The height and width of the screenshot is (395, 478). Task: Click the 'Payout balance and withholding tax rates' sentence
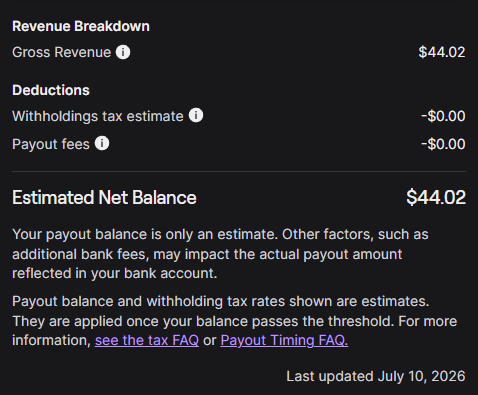tap(220, 301)
